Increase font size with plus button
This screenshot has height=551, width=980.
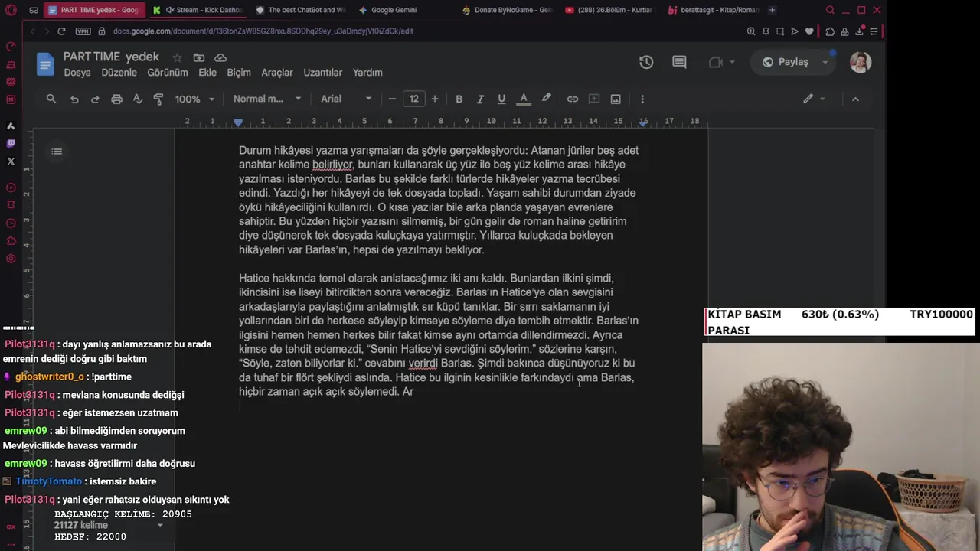click(435, 99)
